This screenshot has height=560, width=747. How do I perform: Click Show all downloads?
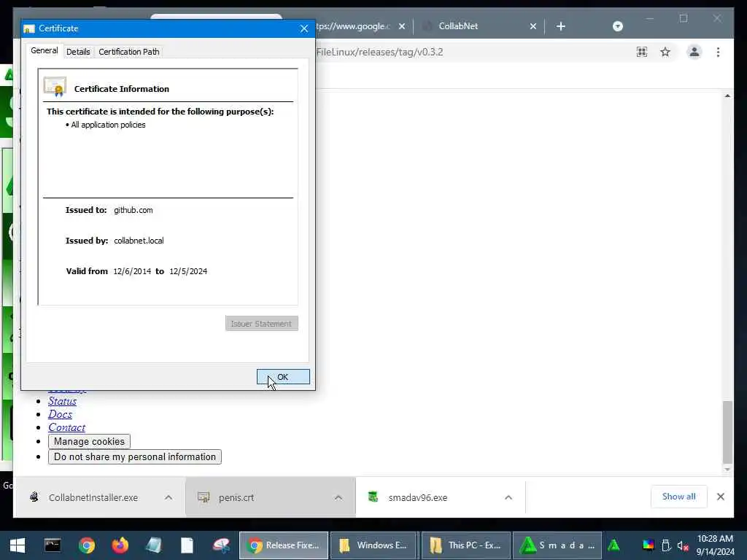[679, 497]
